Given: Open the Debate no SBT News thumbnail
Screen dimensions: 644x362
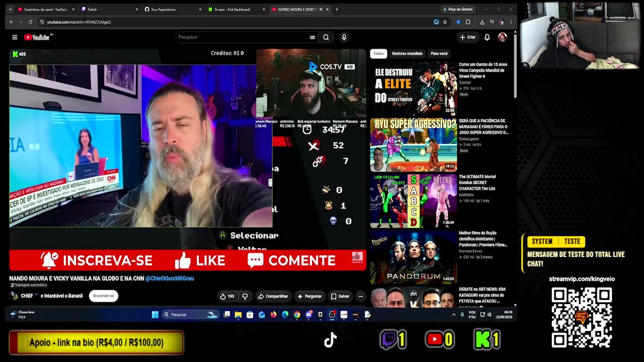Looking at the screenshot, I should (x=414, y=297).
